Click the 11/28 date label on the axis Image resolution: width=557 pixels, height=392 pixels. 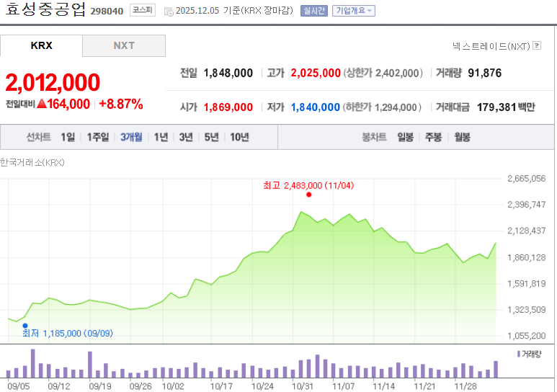(x=465, y=386)
